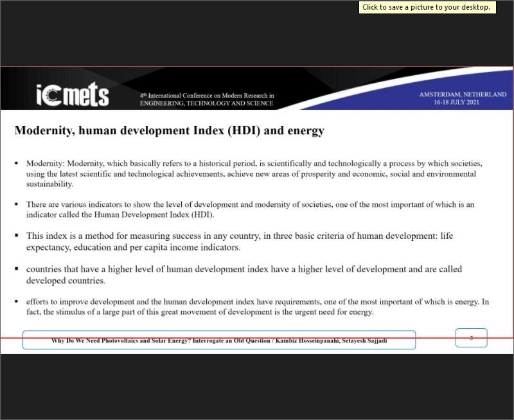Click the conference name '4th International Conference on Modern Research in'
This screenshot has height=420, width=514.
[x=207, y=95]
